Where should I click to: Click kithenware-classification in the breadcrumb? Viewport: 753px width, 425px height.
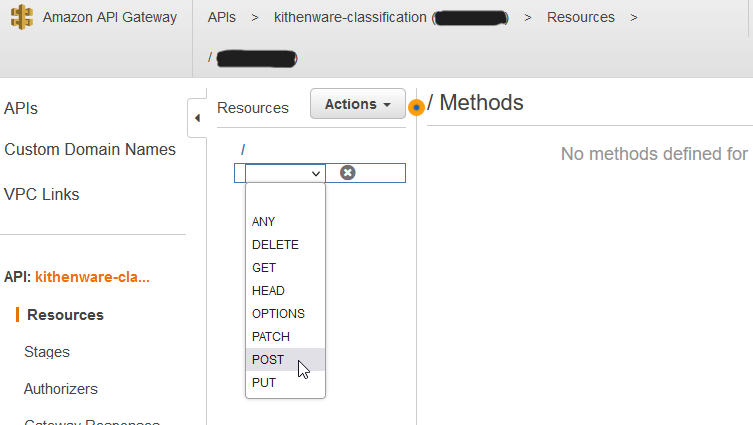click(x=350, y=17)
